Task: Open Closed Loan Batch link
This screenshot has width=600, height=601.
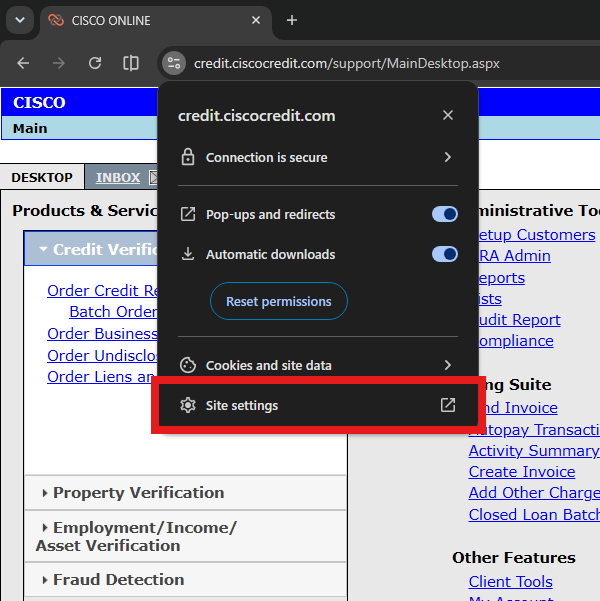Action: 534,515
